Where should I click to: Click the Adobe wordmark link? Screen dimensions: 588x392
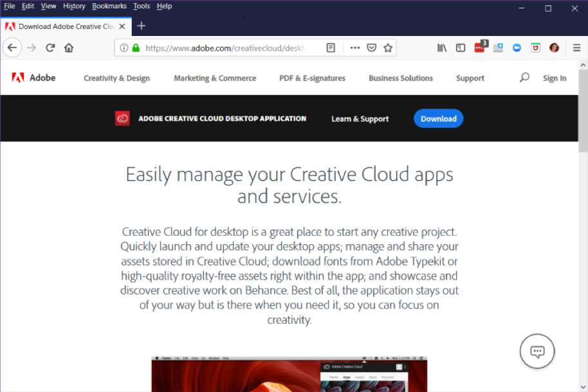[x=42, y=78]
